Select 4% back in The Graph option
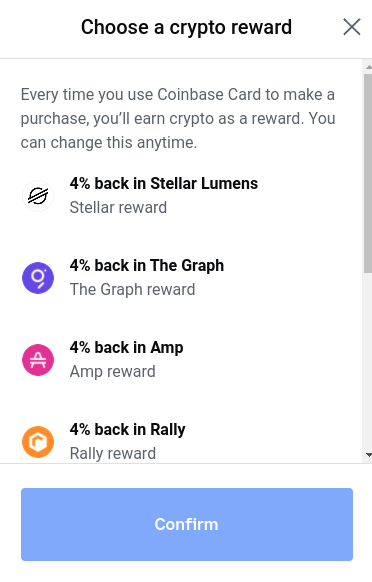The image size is (372, 582). tap(187, 278)
